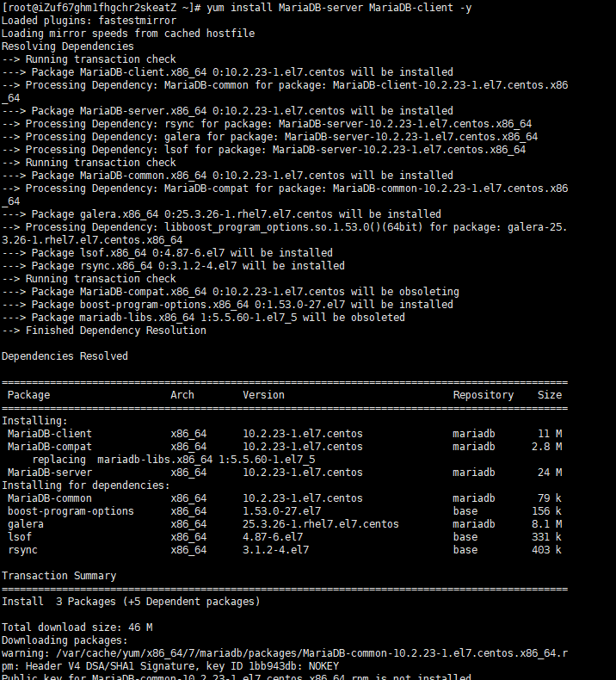Click 'Transaction Summary' heading

(59, 576)
